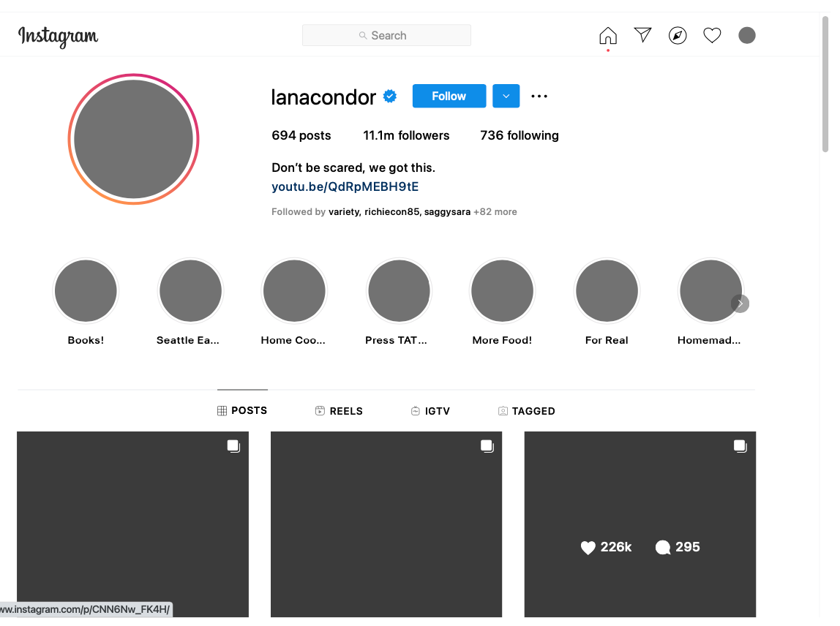The image size is (840, 626).
Task: Open the three-dot options menu
Action: coord(539,97)
